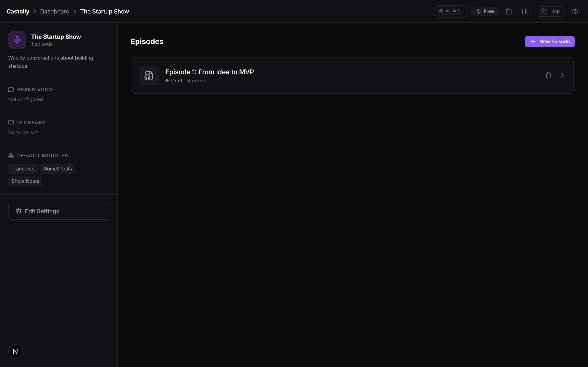Click the New Episode button
This screenshot has width=588, height=367.
tap(550, 42)
